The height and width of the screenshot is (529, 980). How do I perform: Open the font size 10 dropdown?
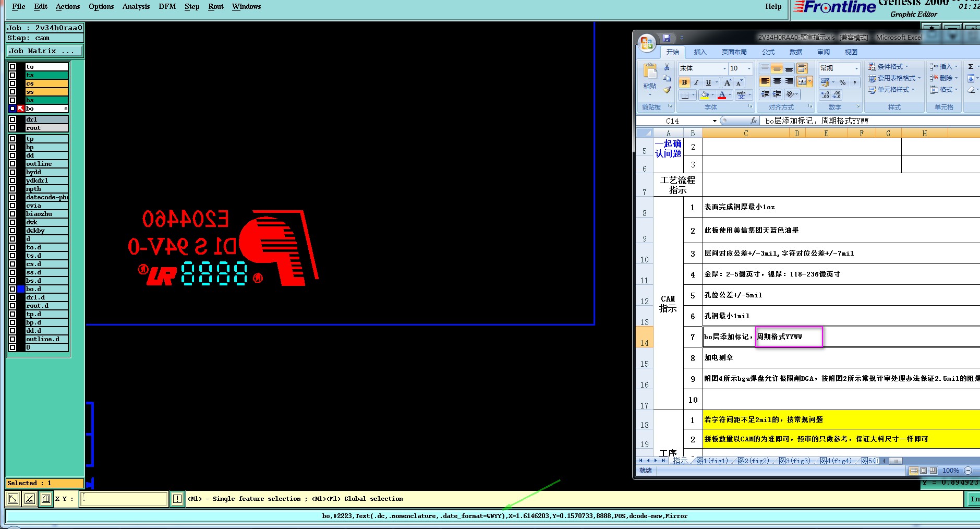point(749,68)
